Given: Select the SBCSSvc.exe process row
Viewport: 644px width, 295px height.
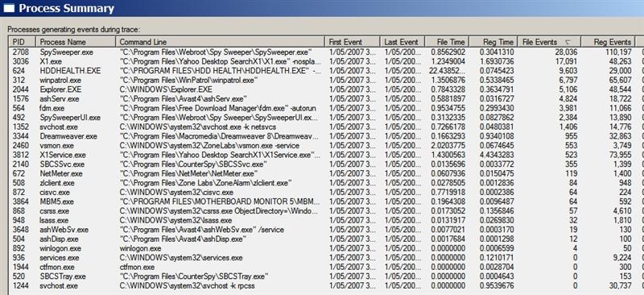Looking at the screenshot, I should (x=326, y=164).
